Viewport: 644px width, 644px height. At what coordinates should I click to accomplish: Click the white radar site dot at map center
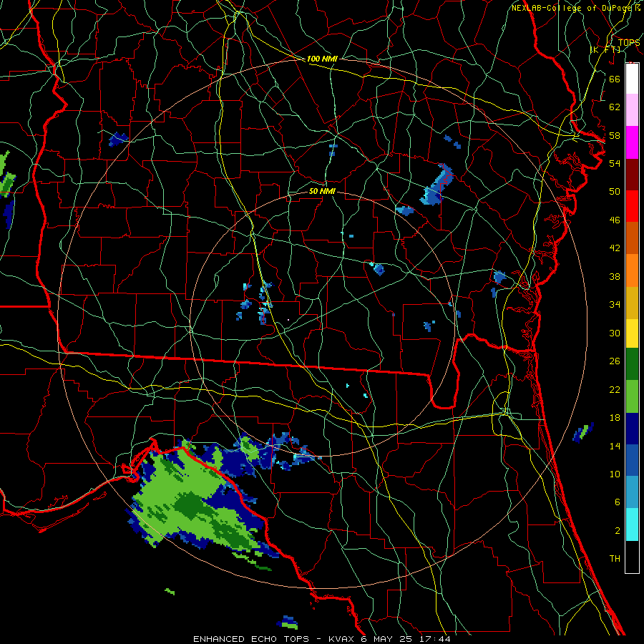point(288,320)
